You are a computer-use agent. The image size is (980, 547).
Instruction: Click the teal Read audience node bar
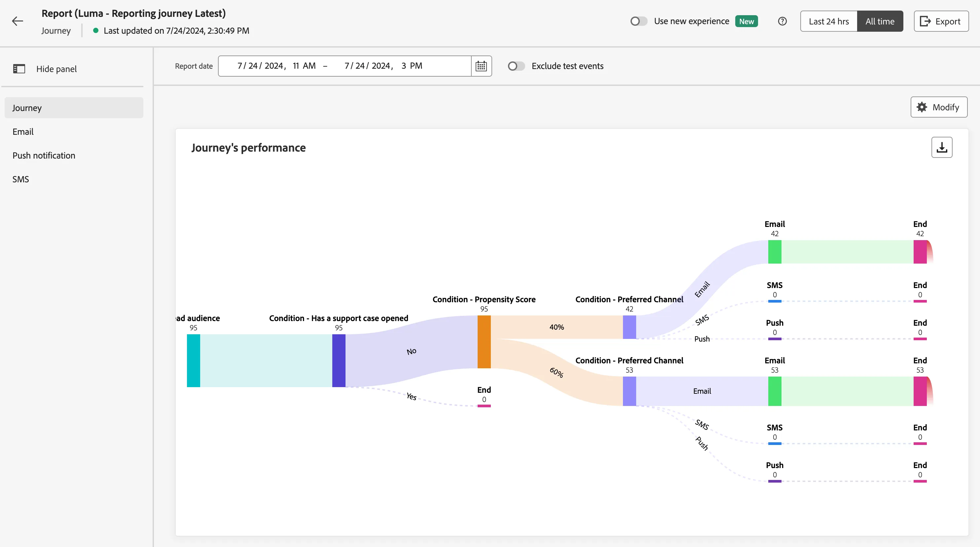point(193,361)
